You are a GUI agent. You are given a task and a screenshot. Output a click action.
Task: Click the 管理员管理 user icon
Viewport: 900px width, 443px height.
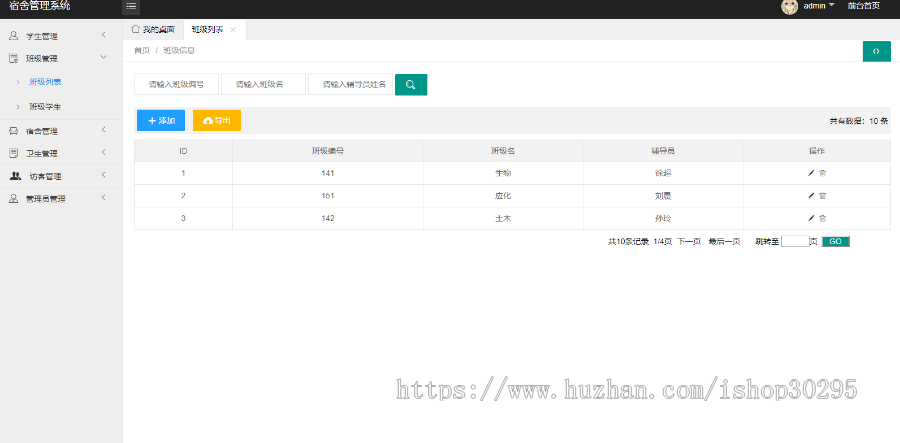pyautogui.click(x=14, y=199)
